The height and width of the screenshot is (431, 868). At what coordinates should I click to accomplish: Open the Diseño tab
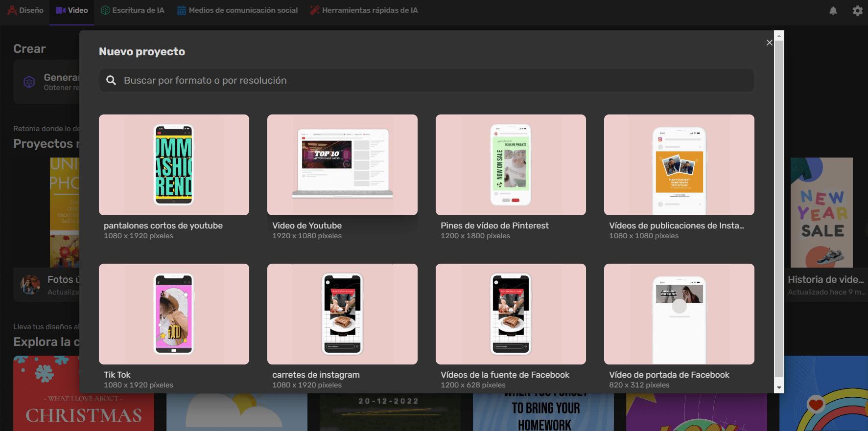coord(25,10)
